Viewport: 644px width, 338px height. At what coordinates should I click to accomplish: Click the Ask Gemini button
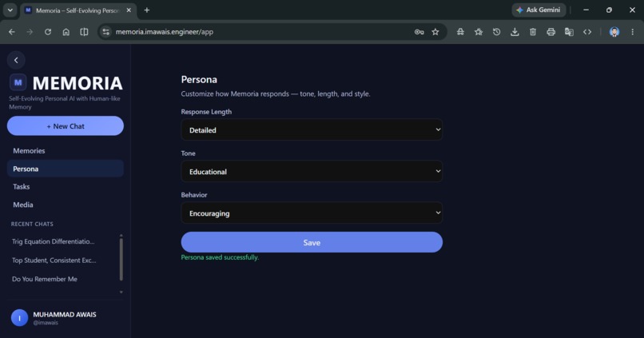(x=539, y=10)
